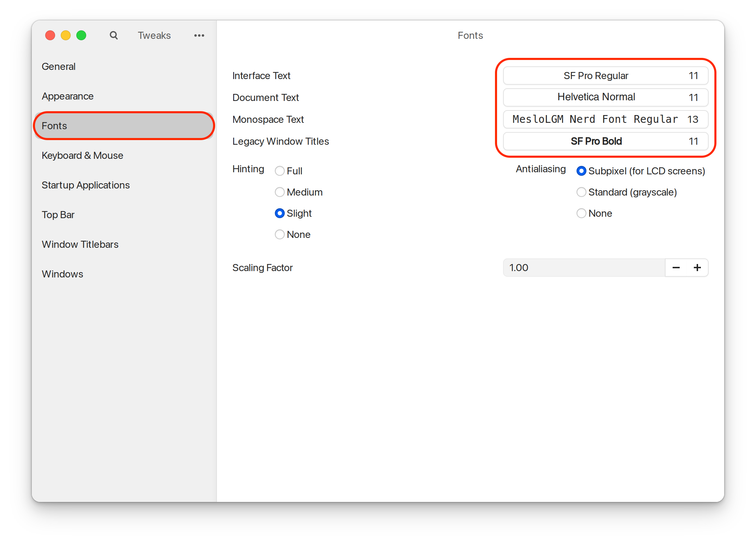Click the yellow minimize button

coord(66,35)
